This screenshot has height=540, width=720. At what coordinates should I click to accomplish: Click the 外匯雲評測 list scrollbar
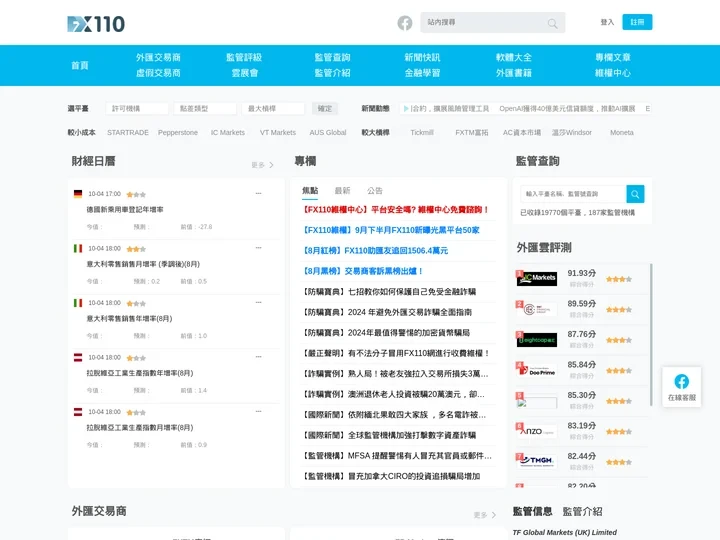tap(651, 335)
